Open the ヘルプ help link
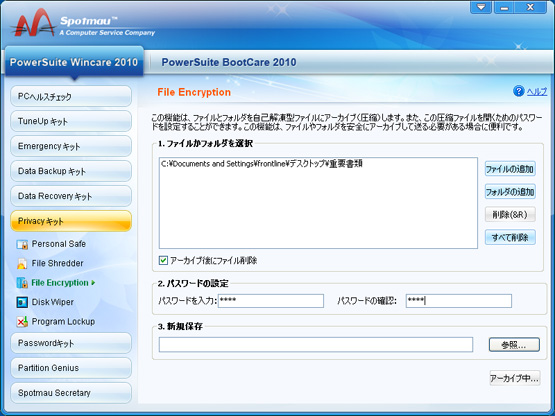The height and width of the screenshot is (416, 555). point(537,92)
